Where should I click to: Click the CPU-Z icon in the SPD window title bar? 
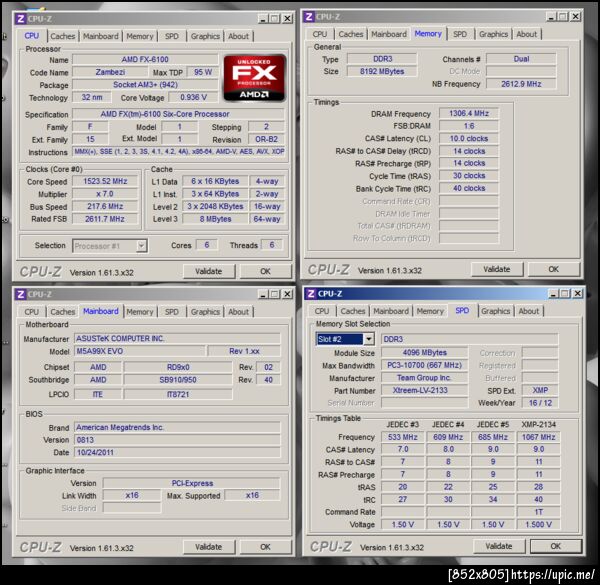click(x=311, y=293)
